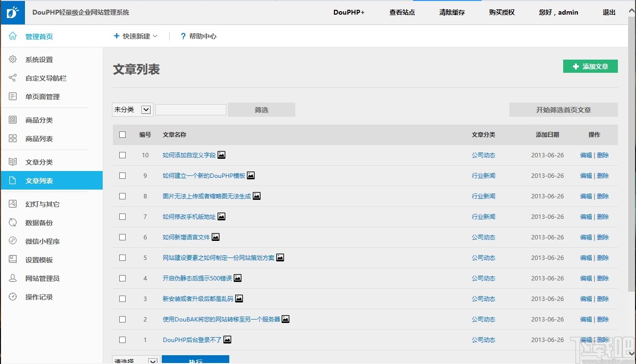
Task: Check the box for article number 3
Action: click(122, 299)
